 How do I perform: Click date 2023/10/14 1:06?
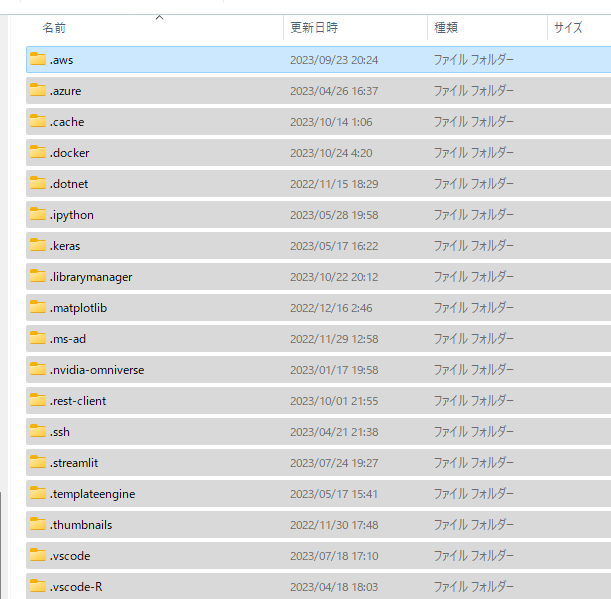click(331, 122)
